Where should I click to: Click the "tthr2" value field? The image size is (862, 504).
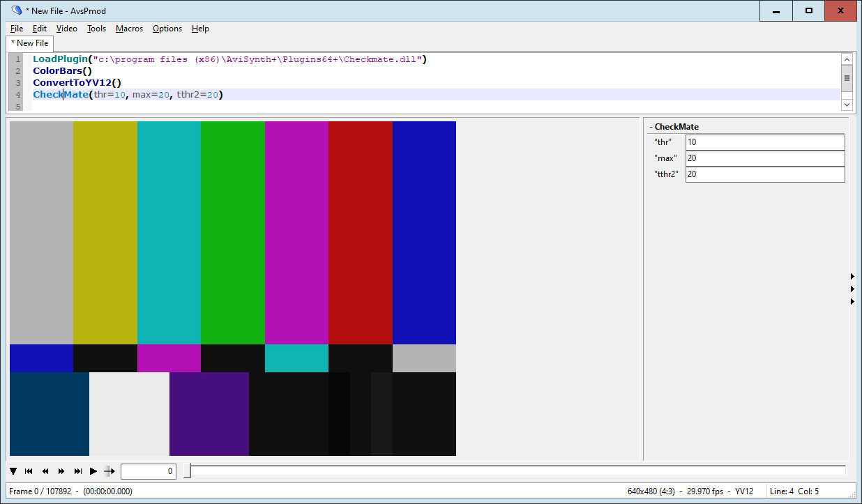pyautogui.click(x=765, y=174)
